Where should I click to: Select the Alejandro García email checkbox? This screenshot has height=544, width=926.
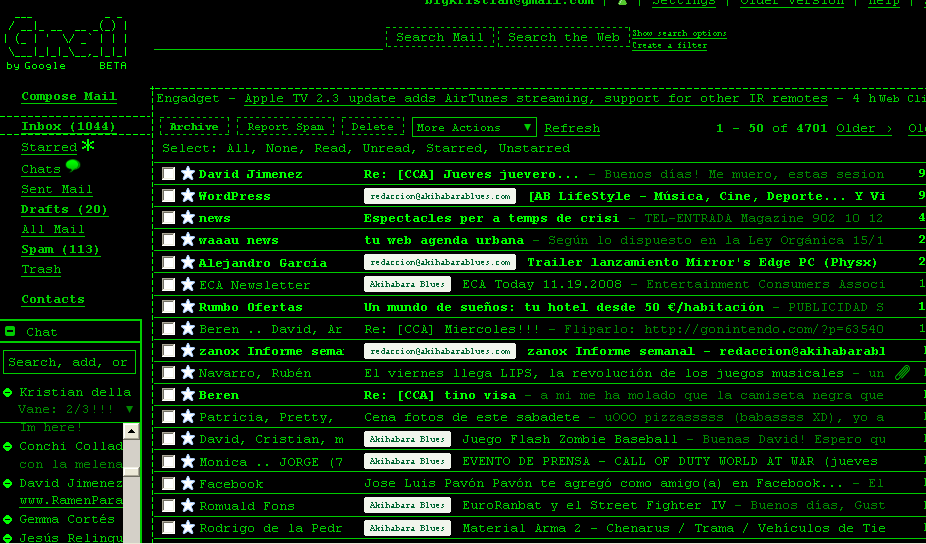169,263
